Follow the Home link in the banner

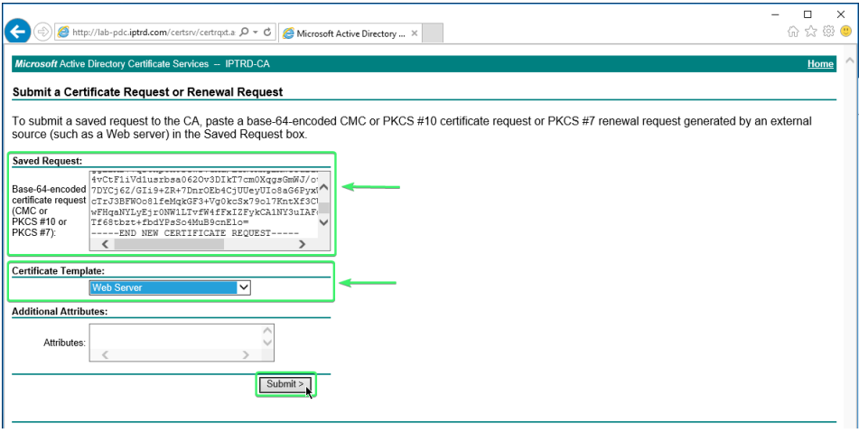(x=819, y=64)
